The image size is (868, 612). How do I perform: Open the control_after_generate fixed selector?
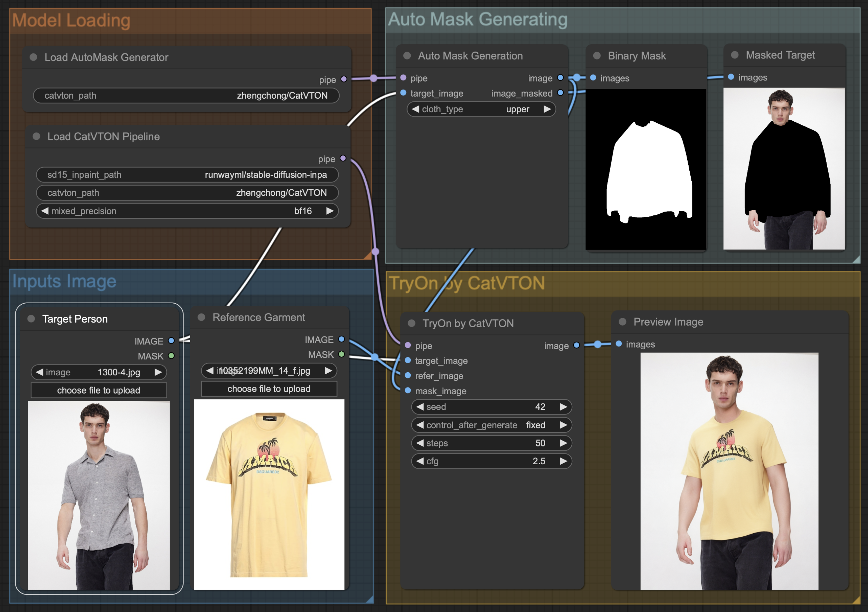pos(491,425)
